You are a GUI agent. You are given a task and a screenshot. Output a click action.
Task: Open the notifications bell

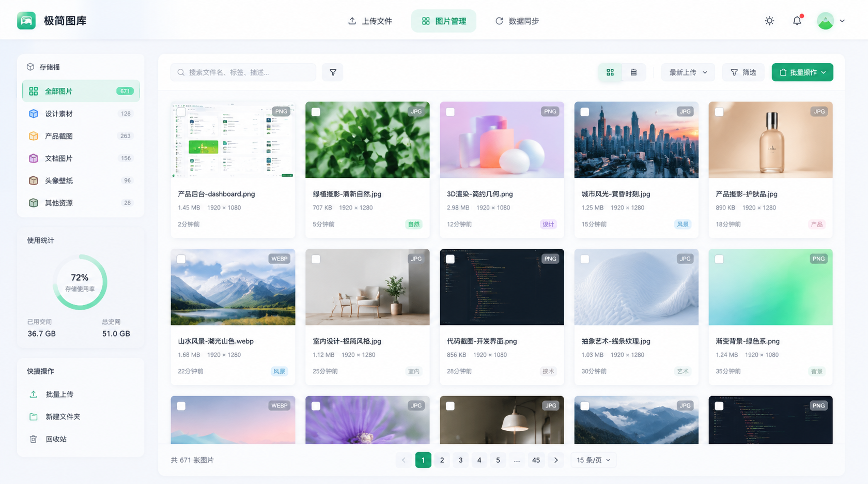797,21
